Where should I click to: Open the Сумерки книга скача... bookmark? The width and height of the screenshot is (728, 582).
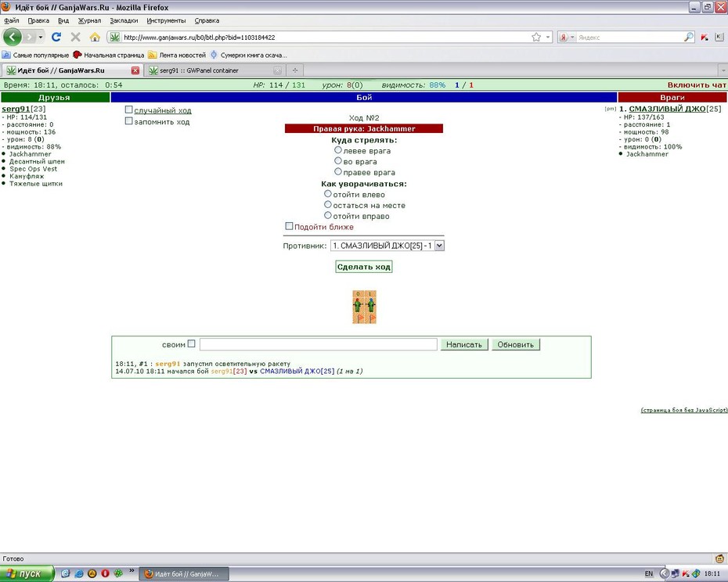(248, 55)
